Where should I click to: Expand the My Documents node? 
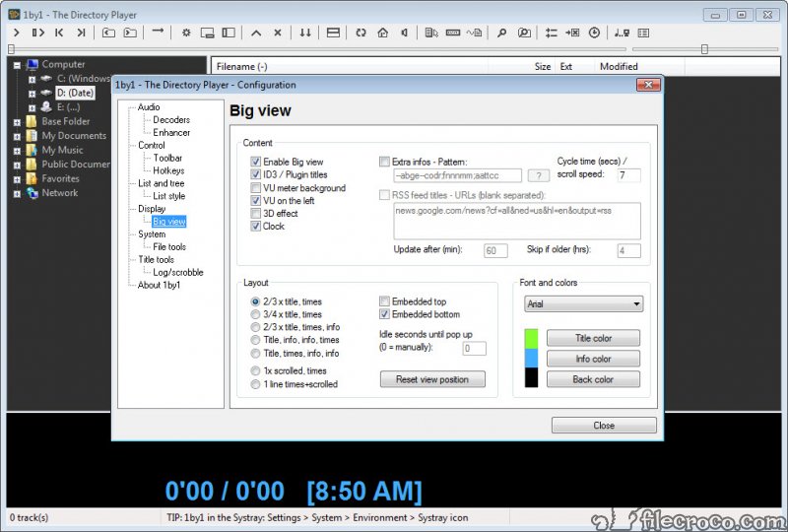(17, 136)
